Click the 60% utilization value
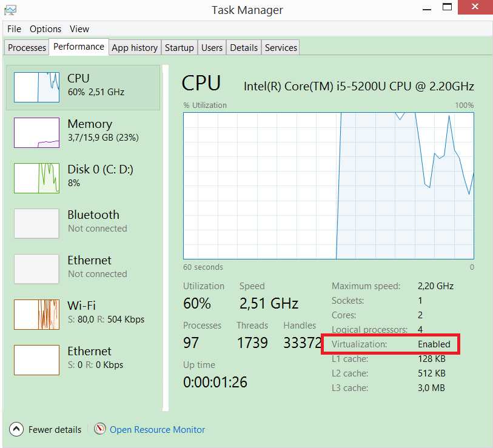The width and height of the screenshot is (493, 448). [x=197, y=303]
